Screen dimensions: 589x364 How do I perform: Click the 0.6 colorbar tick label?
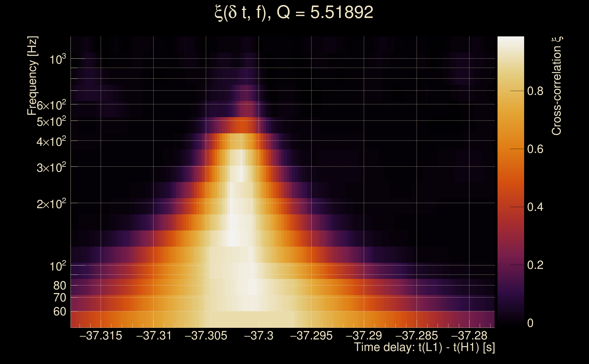coord(535,149)
